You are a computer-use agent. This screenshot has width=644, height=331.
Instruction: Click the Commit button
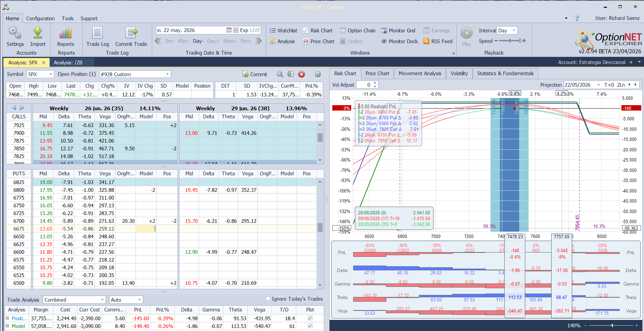(x=255, y=74)
